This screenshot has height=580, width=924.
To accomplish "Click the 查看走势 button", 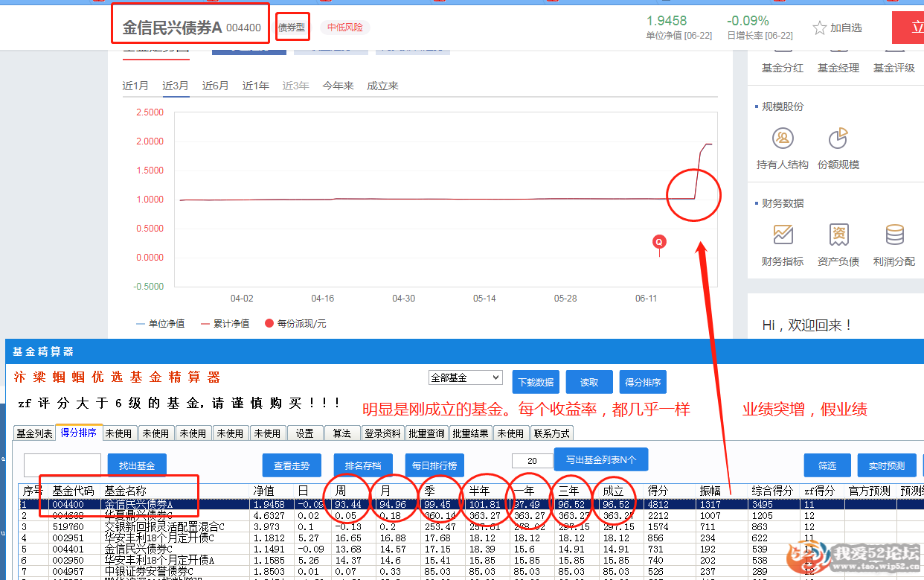I will tap(292, 465).
